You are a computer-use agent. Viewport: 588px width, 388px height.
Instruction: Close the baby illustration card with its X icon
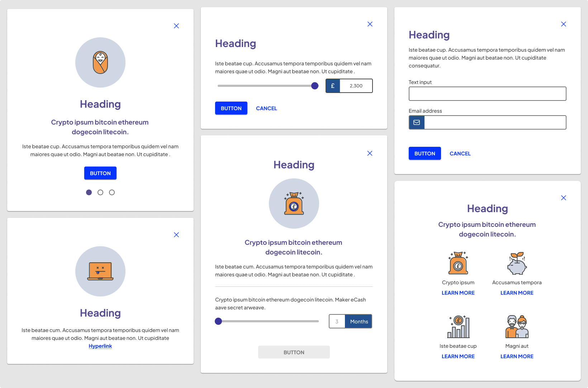(x=176, y=26)
